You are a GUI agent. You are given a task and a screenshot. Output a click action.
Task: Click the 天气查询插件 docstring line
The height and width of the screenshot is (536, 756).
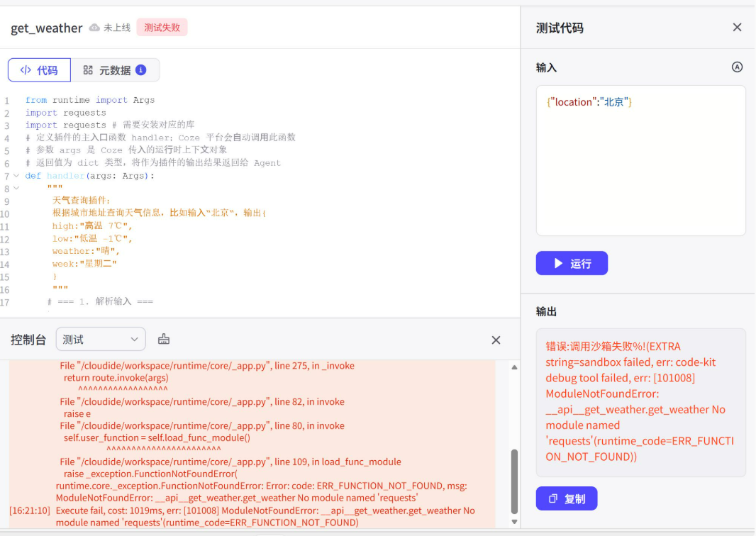[x=82, y=201]
